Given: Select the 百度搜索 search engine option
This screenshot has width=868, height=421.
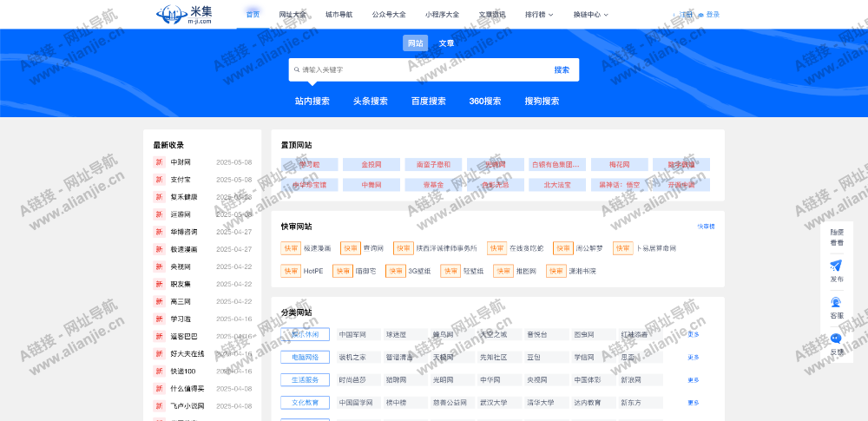Looking at the screenshot, I should (428, 101).
